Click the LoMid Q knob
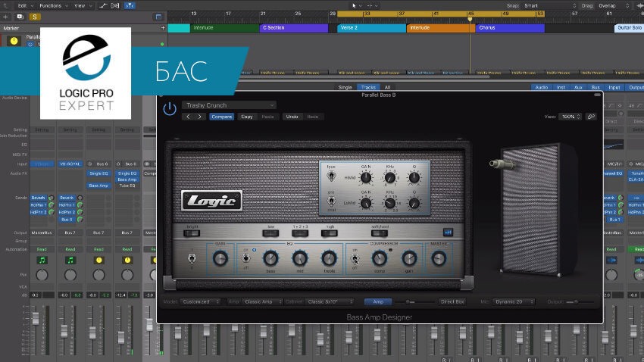Screen dimensions: 644x362 tap(414, 203)
